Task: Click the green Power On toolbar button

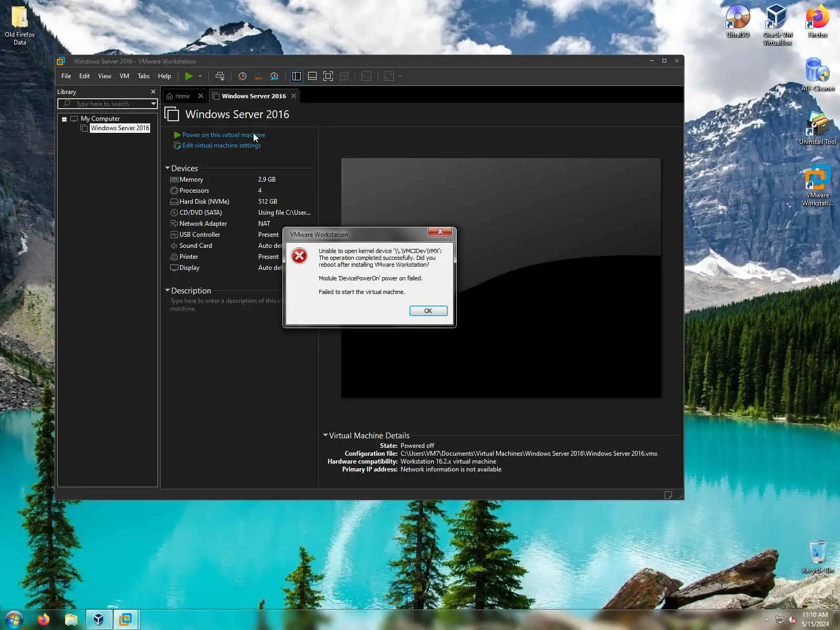Action: (188, 76)
